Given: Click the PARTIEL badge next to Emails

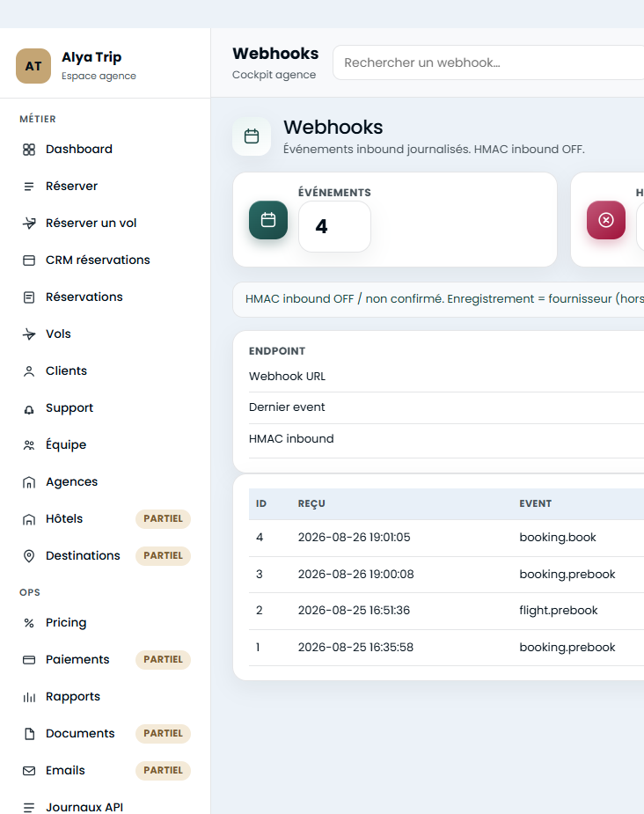Looking at the screenshot, I should pyautogui.click(x=163, y=770).
